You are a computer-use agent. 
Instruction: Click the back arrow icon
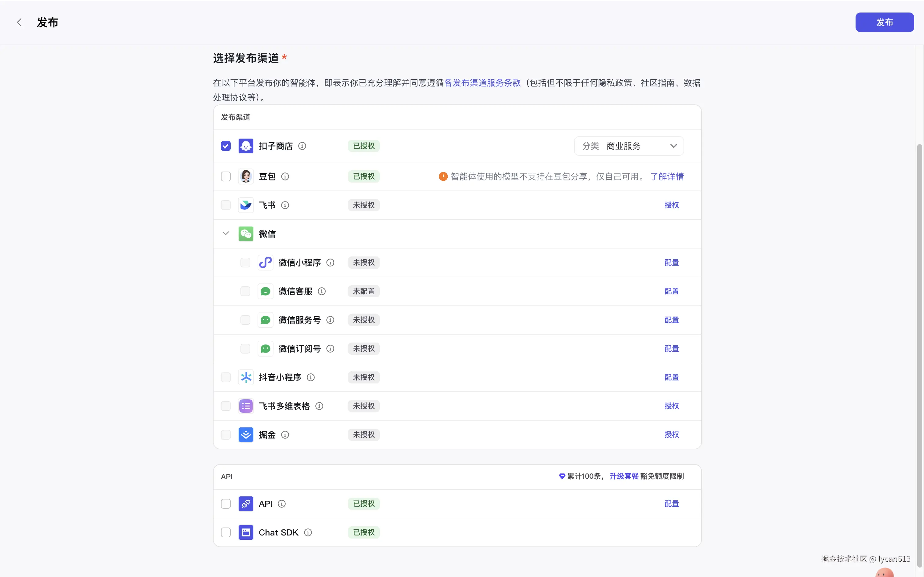(x=19, y=23)
